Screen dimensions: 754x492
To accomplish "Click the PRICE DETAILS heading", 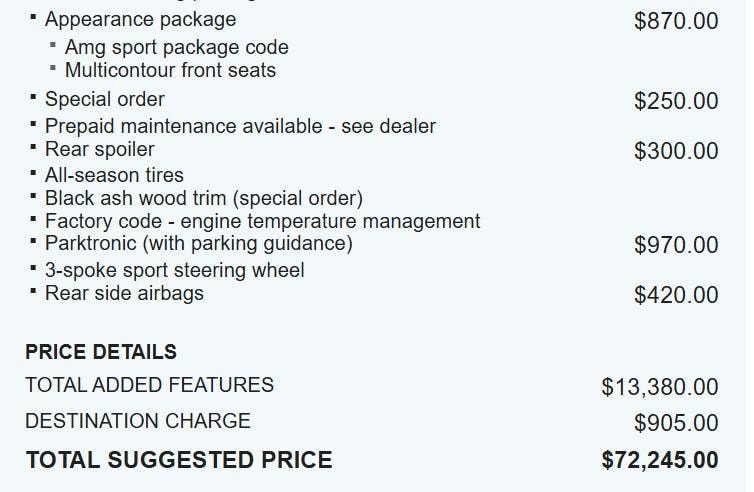I will click(101, 352).
